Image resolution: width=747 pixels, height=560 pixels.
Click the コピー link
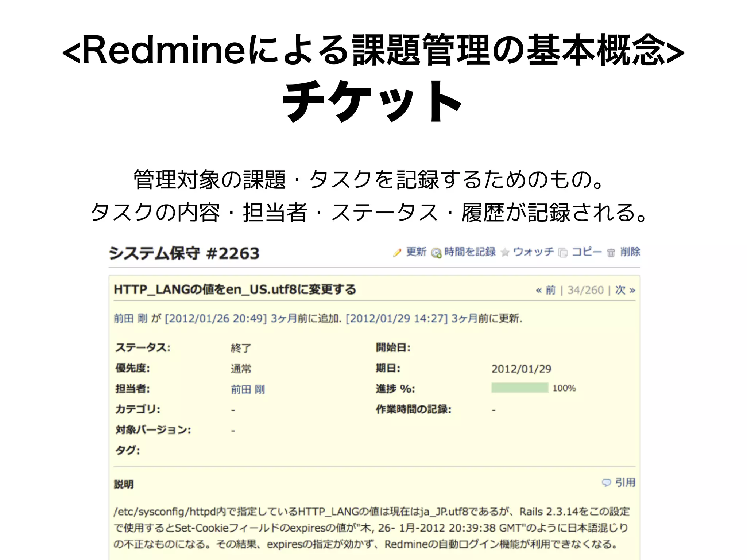tap(587, 252)
